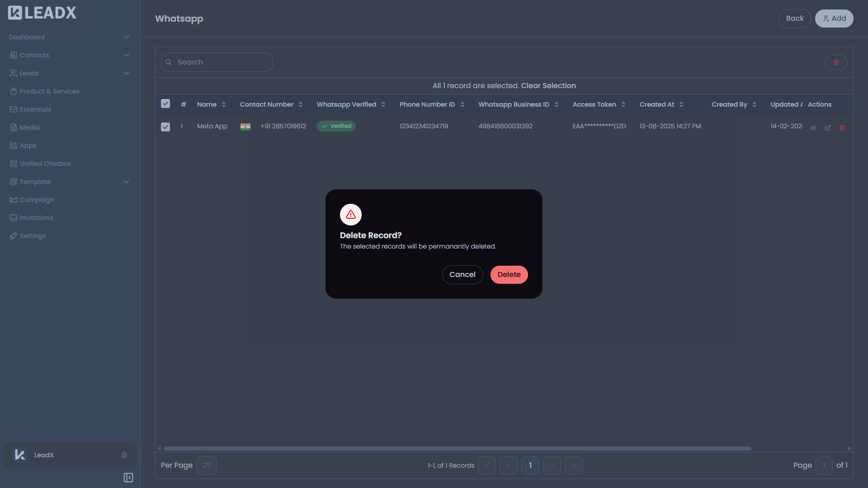Uncheck the Meta App row checkbox
The height and width of the screenshot is (488, 868).
click(x=165, y=127)
